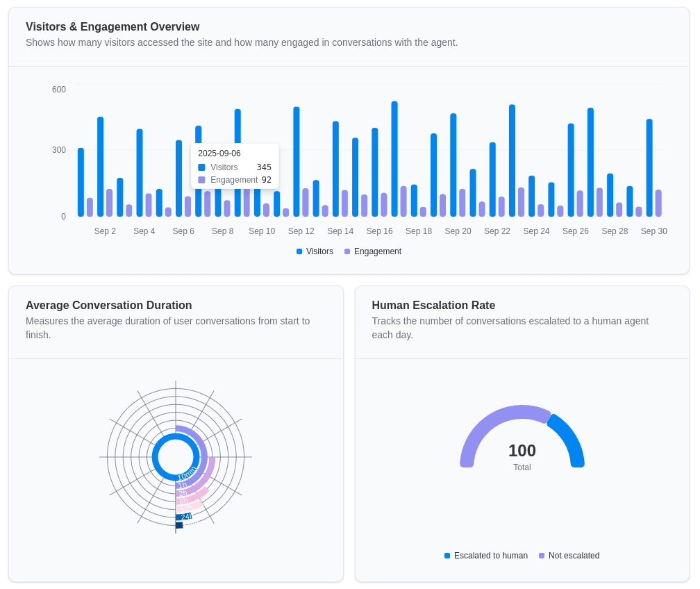This screenshot has height=589, width=700.
Task: Click the Sep 20 Visitors bar
Action: pyautogui.click(x=453, y=165)
